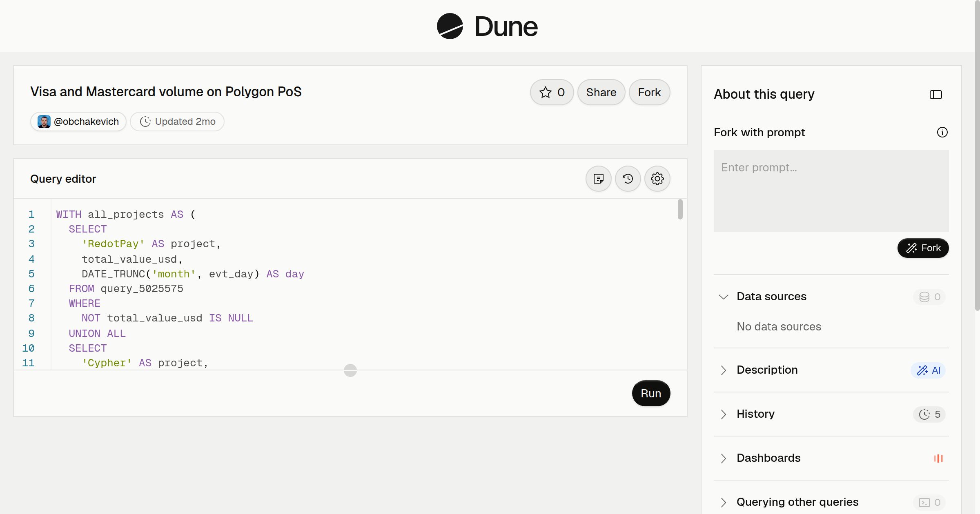Viewport: 980px width, 514px height.
Task: Click the 'RedotPay' string in editor
Action: (x=113, y=244)
